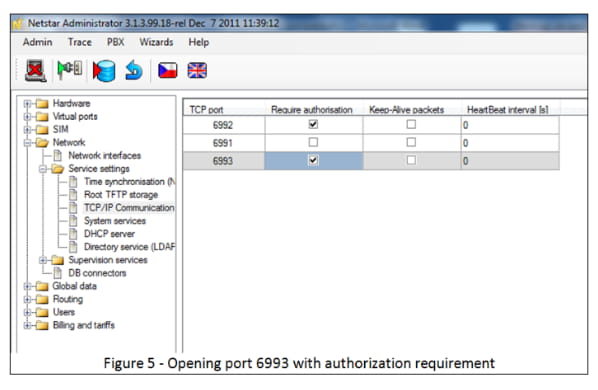The width and height of the screenshot is (598, 390).
Task: Open the Wizards menu
Action: [156, 42]
